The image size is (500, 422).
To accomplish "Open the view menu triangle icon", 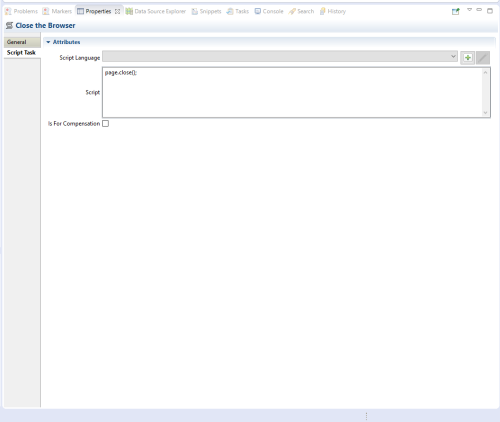I will click(469, 10).
